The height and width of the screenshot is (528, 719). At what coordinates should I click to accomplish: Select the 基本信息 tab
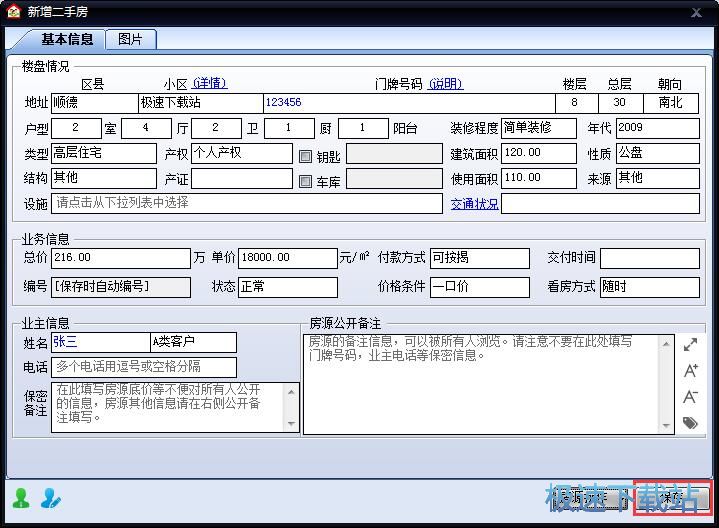point(67,39)
